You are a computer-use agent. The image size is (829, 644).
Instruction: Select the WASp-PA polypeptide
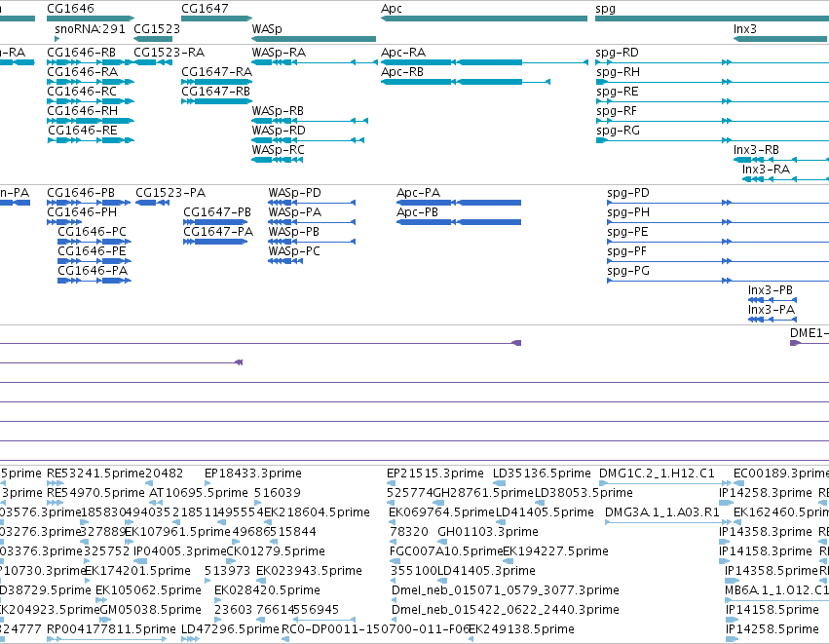click(312, 222)
